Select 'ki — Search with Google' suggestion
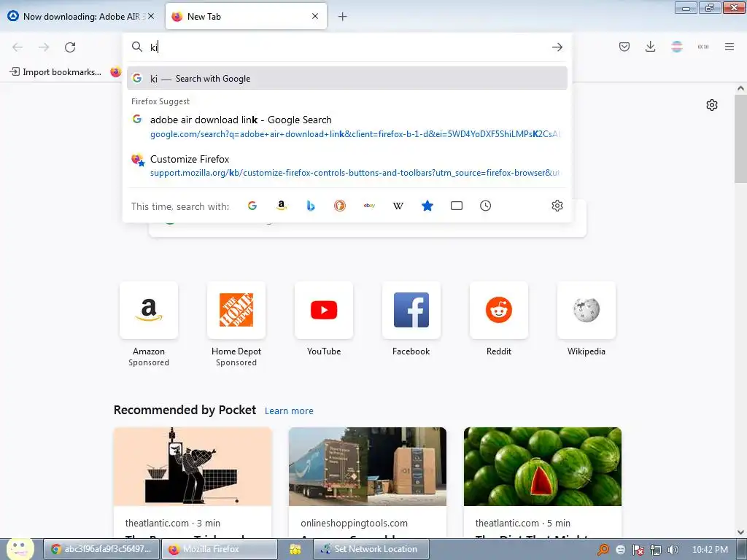The width and height of the screenshot is (747, 560). pyautogui.click(x=347, y=79)
